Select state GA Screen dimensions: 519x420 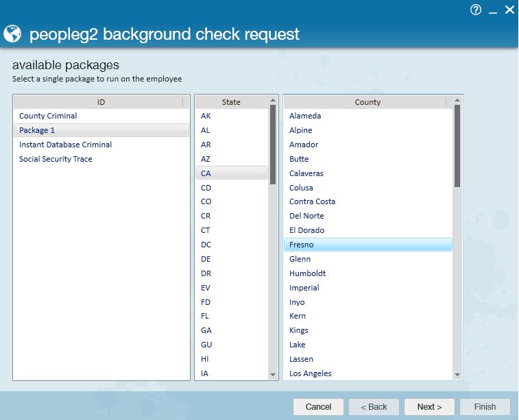[x=231, y=330]
